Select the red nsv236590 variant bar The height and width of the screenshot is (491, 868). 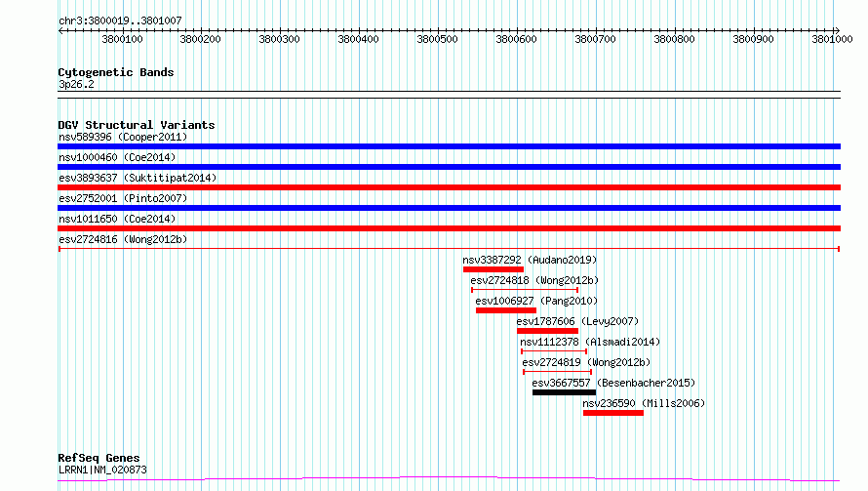tap(613, 413)
